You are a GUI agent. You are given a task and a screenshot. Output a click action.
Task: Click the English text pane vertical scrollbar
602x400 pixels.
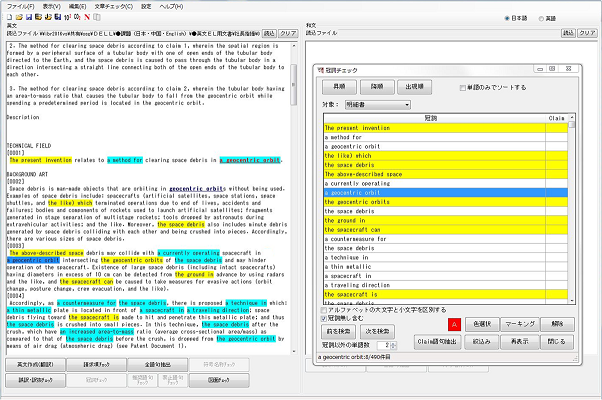pyautogui.click(x=294, y=198)
